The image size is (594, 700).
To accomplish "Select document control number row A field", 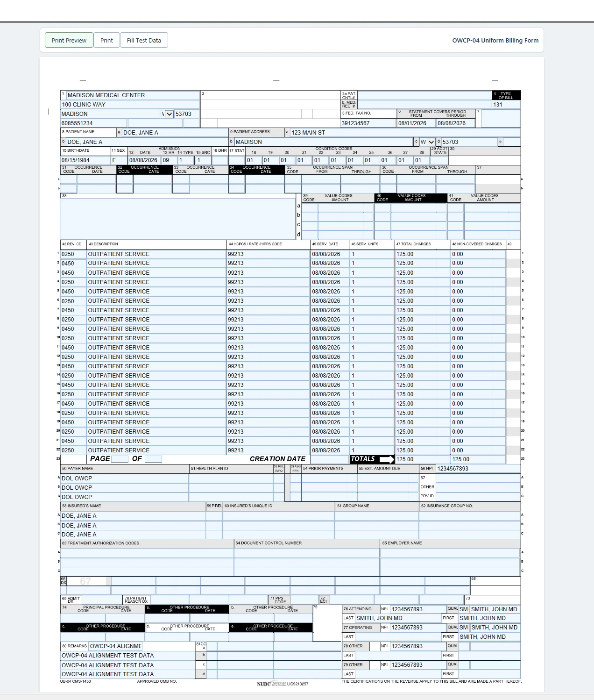I will 307,553.
